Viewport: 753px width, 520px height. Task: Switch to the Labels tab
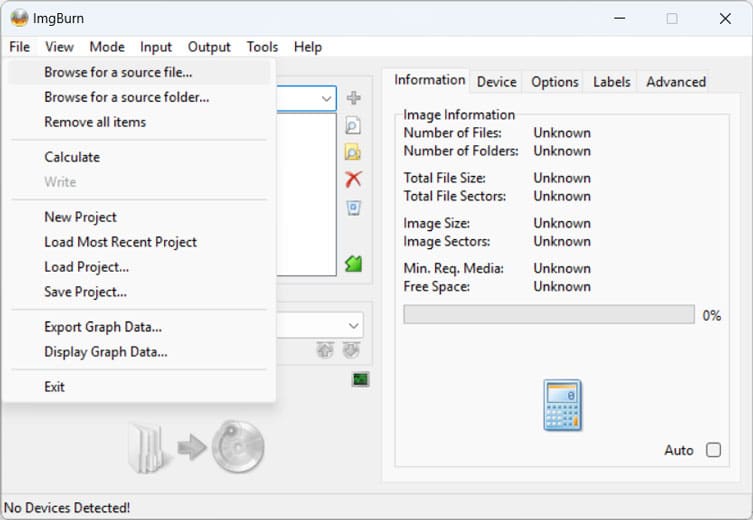coord(612,82)
